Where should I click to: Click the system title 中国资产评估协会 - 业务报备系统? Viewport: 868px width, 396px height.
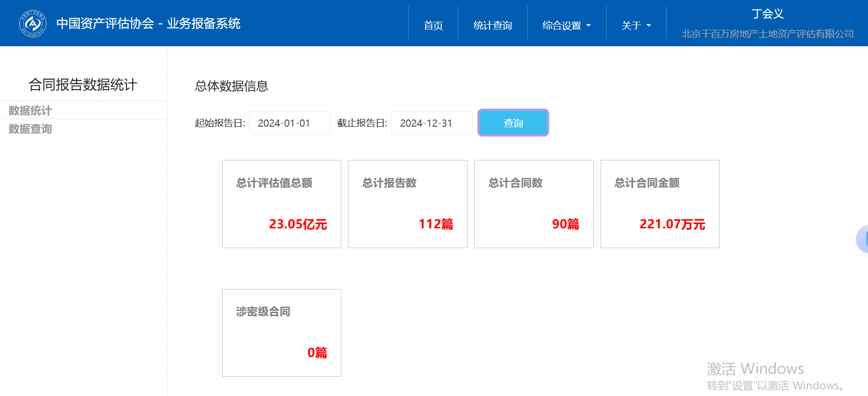148,24
